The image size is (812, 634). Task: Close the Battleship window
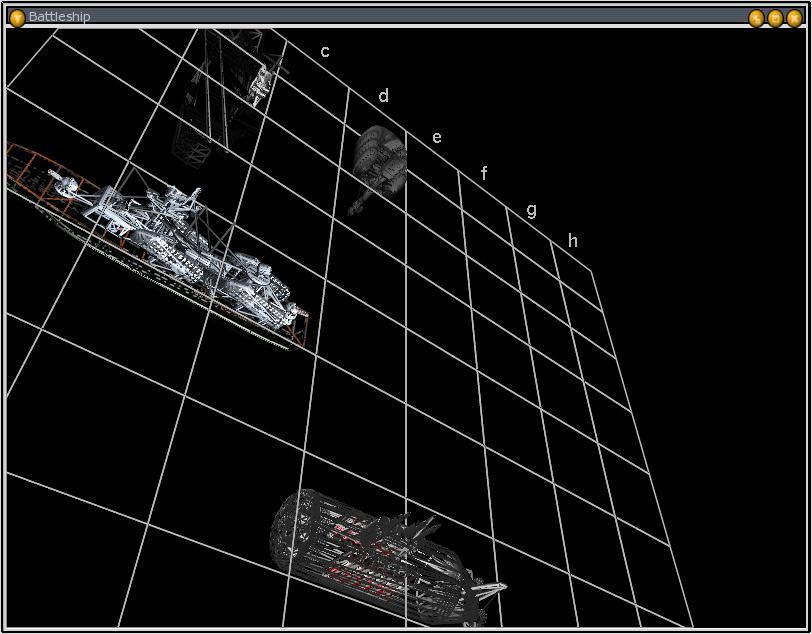(x=794, y=19)
